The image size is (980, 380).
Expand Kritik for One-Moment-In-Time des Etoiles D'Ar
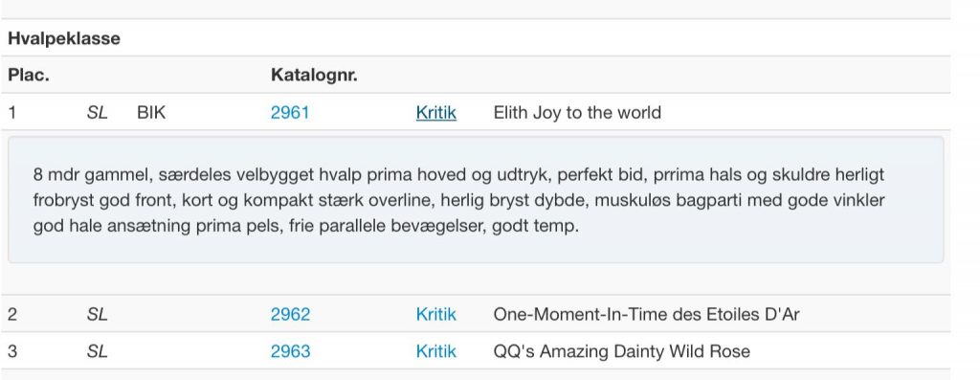436,314
